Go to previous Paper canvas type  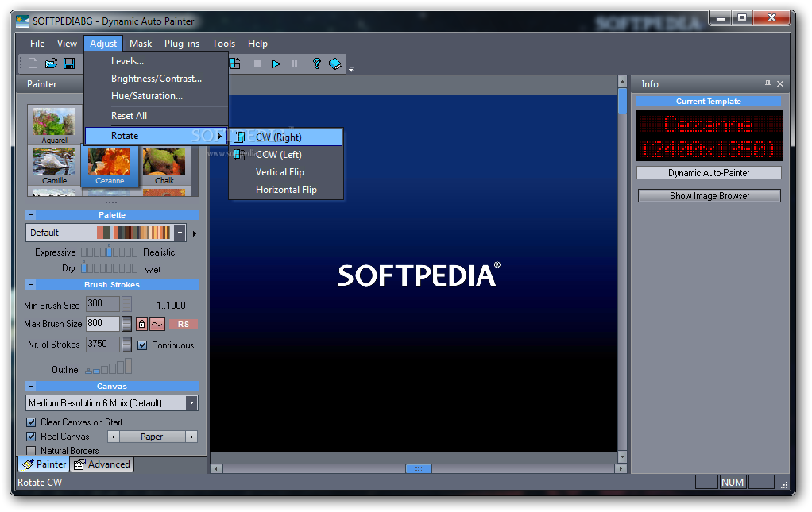tap(114, 437)
